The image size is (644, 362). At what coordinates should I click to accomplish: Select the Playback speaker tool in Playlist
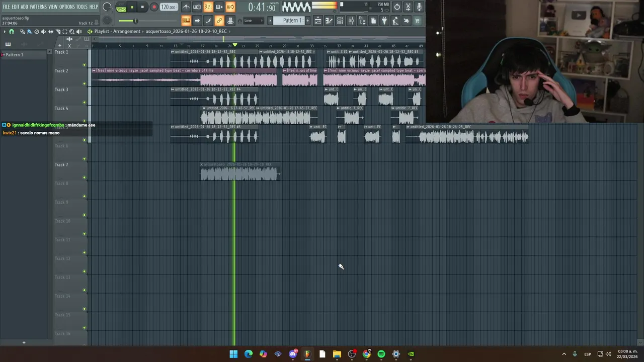[79, 32]
